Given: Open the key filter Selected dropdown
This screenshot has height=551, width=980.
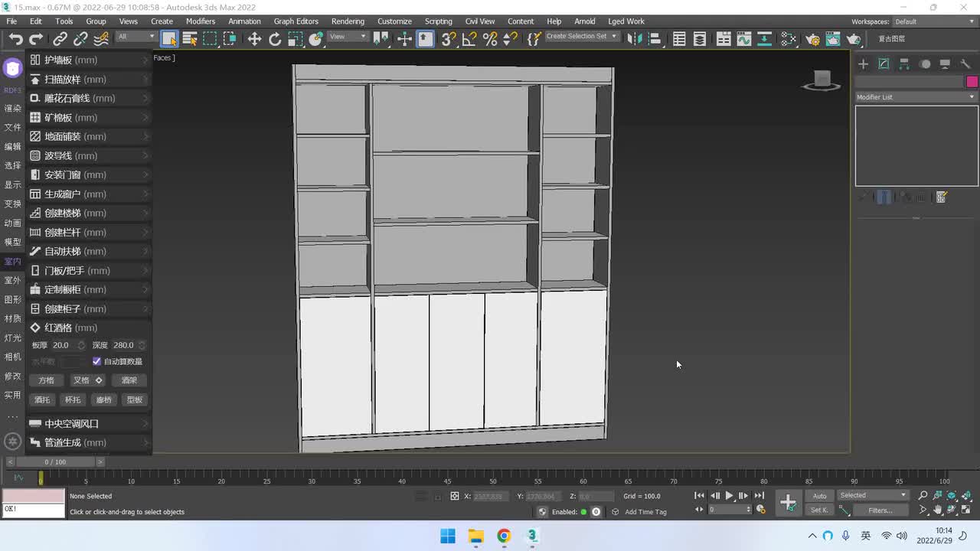Looking at the screenshot, I should coord(873,495).
